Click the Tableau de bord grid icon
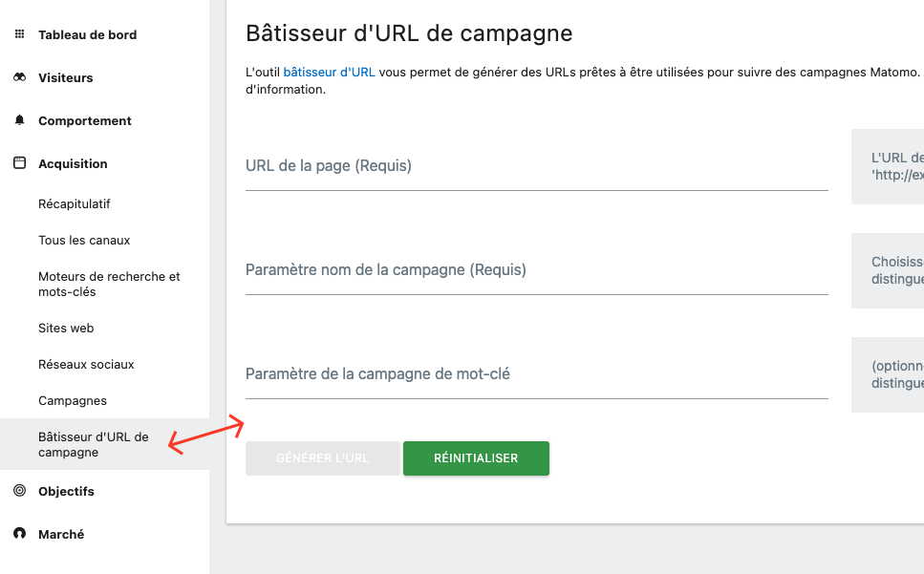Viewport: 924px width, 574px height. point(19,34)
